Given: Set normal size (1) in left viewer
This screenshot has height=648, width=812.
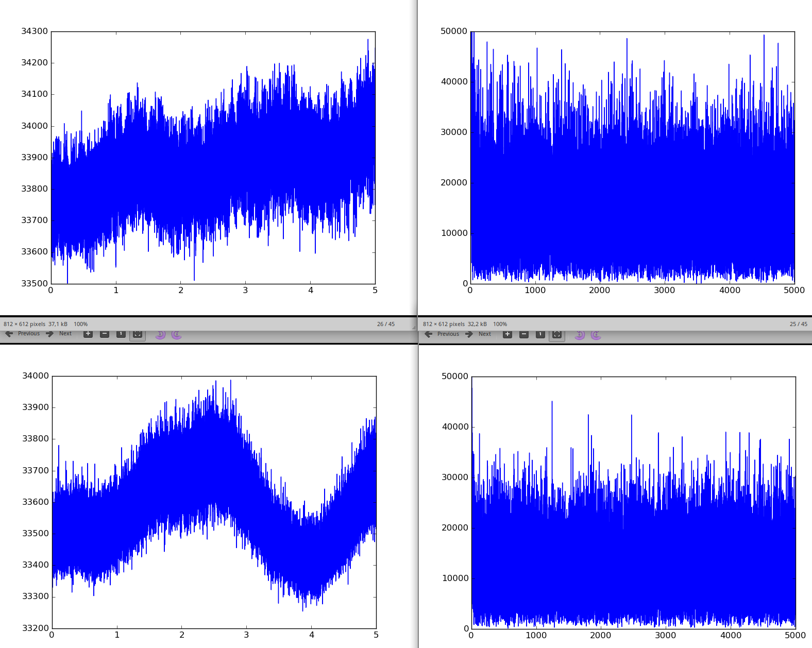Looking at the screenshot, I should (121, 334).
